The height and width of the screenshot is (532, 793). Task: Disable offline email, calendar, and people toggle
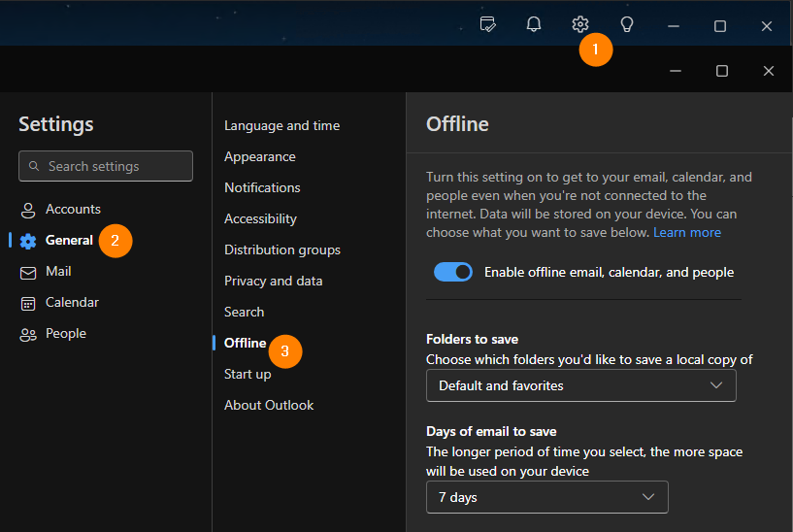pos(453,272)
